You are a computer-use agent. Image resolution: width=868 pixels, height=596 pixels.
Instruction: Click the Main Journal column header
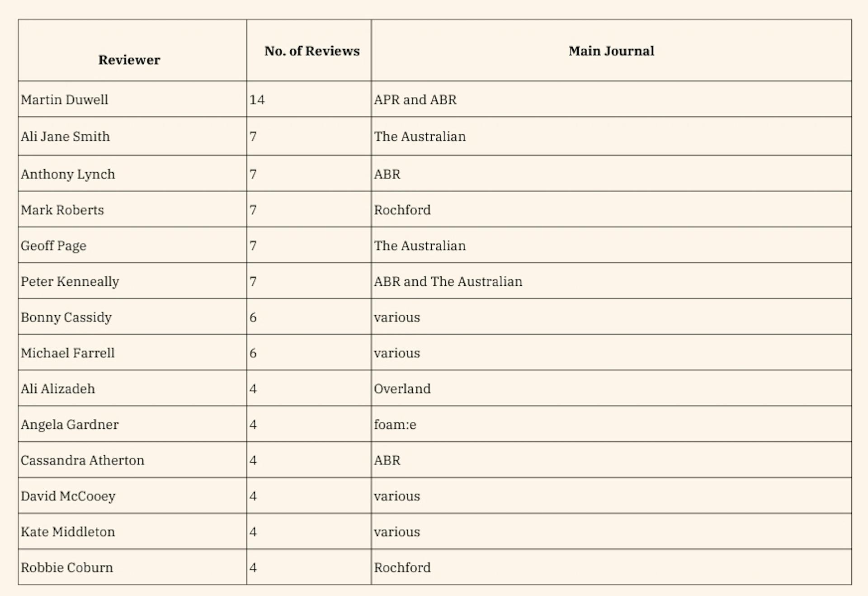tap(611, 51)
